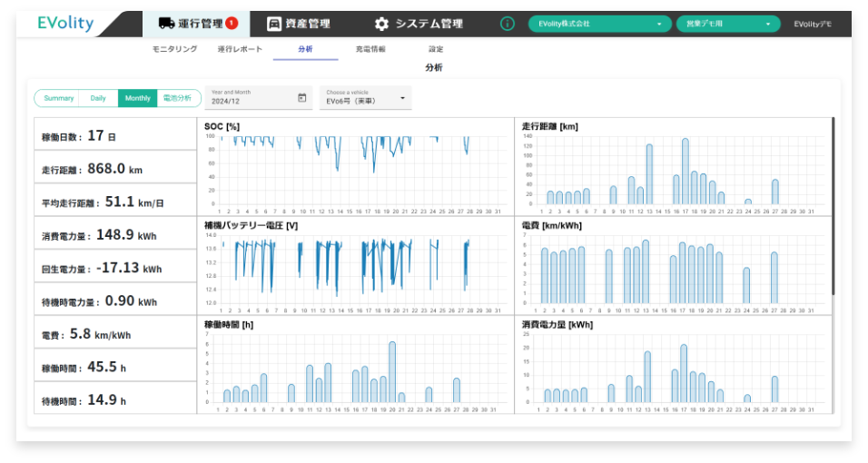Viewport: 868px width, 463px height.
Task: Select the Monthly view toggle
Action: [137, 98]
